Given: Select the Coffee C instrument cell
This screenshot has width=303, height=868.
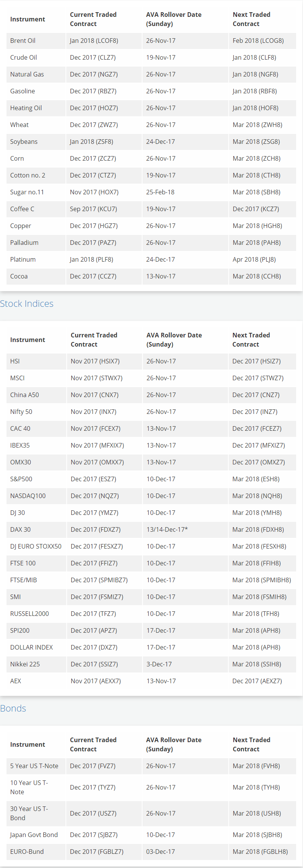Looking at the screenshot, I should tap(22, 209).
